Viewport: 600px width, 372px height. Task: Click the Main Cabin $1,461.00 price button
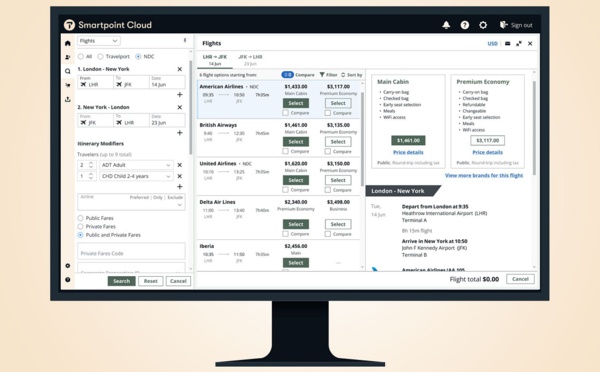tap(408, 140)
